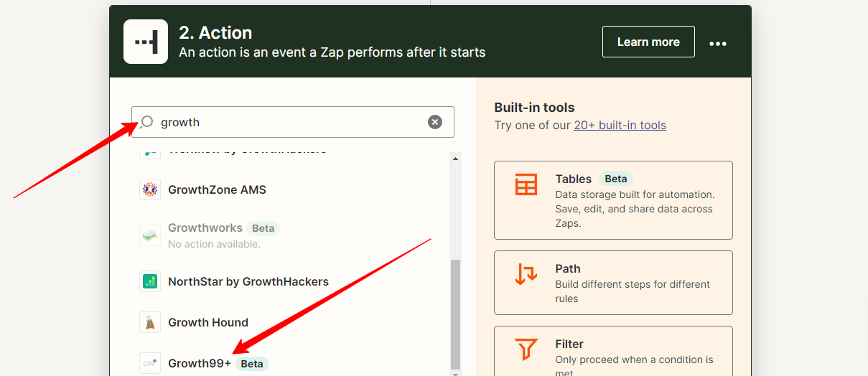
Task: Click the '2. Action' heading
Action: [x=215, y=33]
